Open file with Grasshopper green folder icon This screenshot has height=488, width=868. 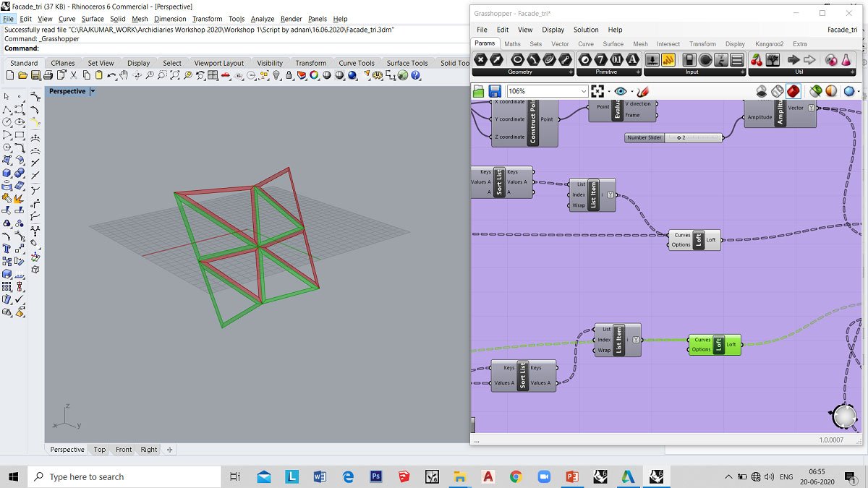[478, 91]
